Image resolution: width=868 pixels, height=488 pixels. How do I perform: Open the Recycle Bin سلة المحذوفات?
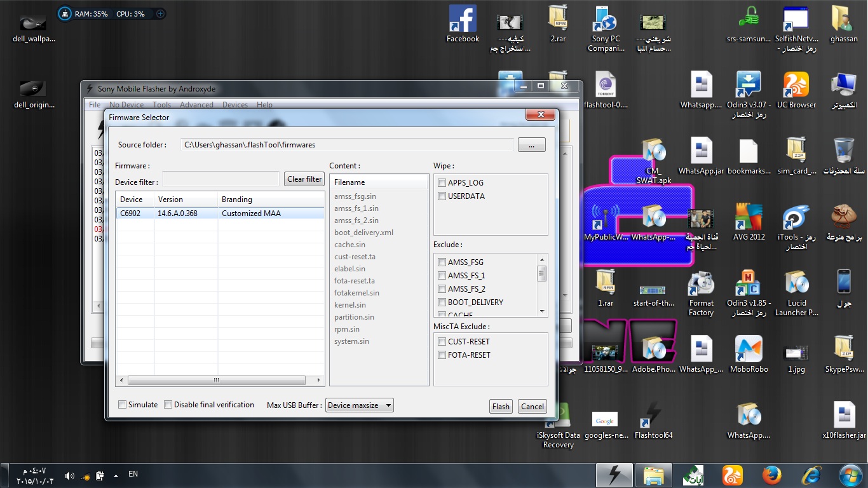pyautogui.click(x=844, y=156)
